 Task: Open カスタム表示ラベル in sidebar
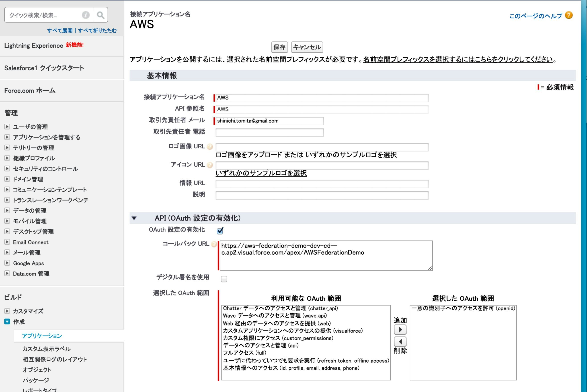(x=47, y=349)
